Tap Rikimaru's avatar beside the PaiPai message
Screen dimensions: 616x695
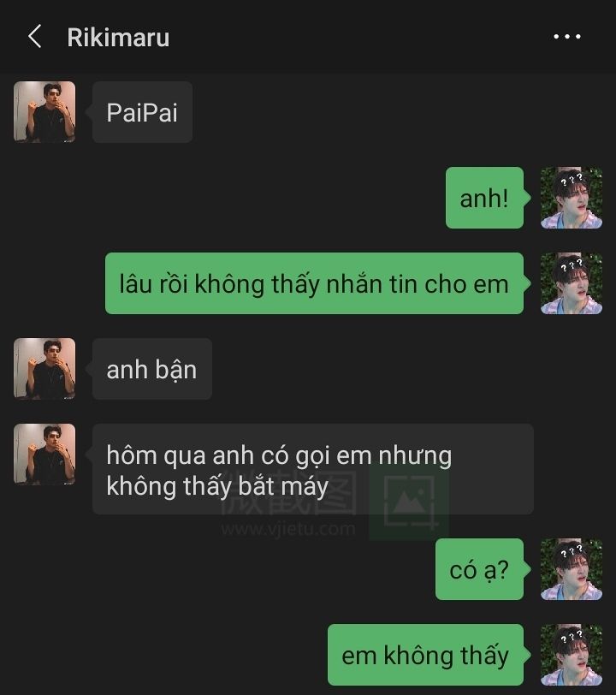[x=44, y=111]
